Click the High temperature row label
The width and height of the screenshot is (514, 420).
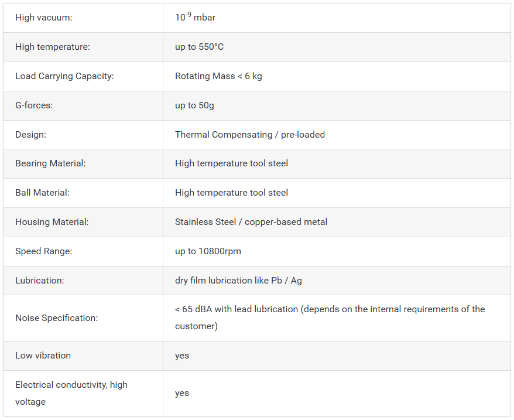pyautogui.click(x=53, y=47)
